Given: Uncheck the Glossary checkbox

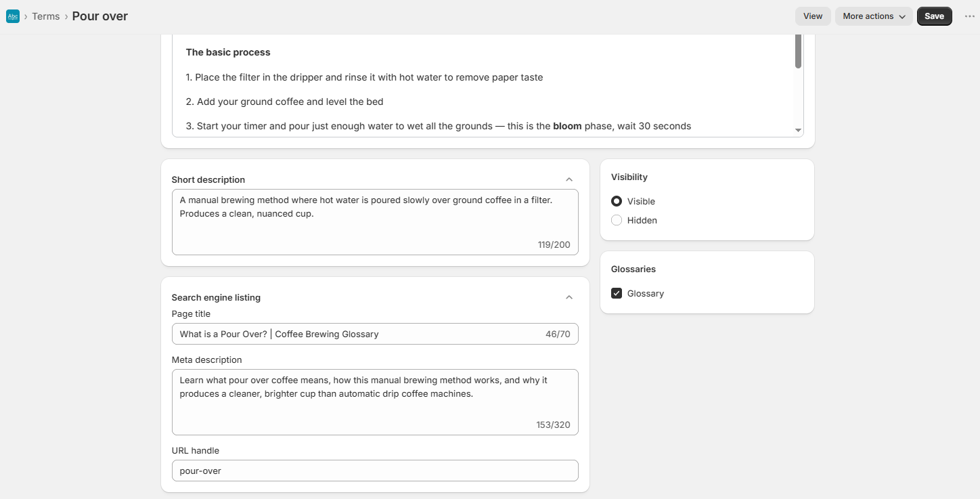Looking at the screenshot, I should point(617,293).
